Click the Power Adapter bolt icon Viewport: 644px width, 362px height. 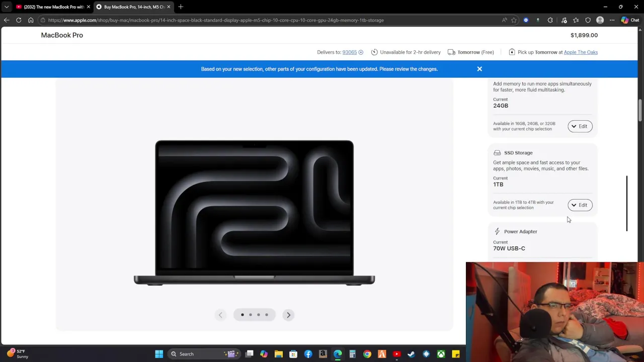click(x=497, y=231)
